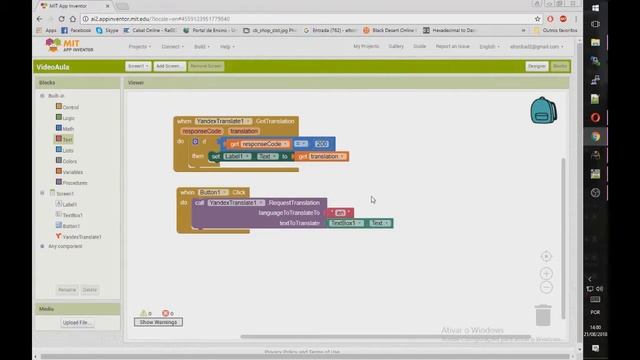Click the MIT App Inventor logo
640x360 pixels.
pos(69,45)
